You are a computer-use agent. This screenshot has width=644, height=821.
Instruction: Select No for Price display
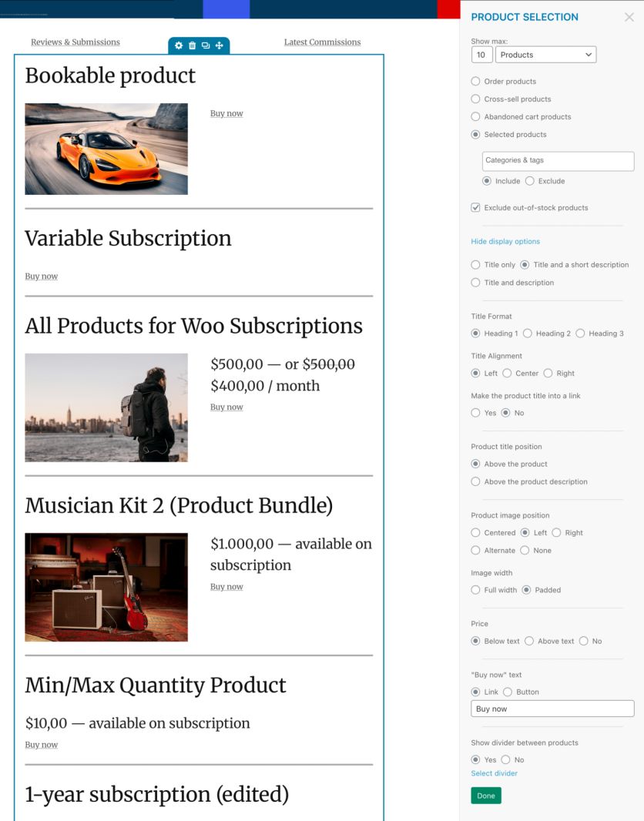coord(584,641)
